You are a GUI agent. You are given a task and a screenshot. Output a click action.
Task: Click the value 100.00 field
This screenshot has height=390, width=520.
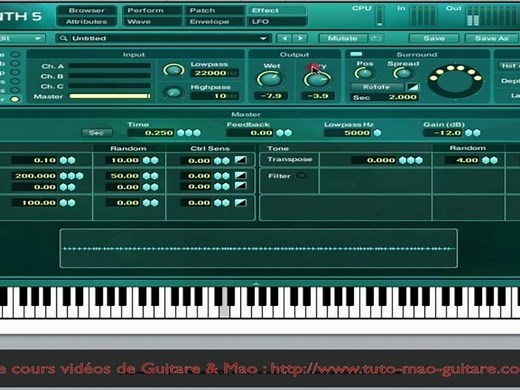(35, 203)
